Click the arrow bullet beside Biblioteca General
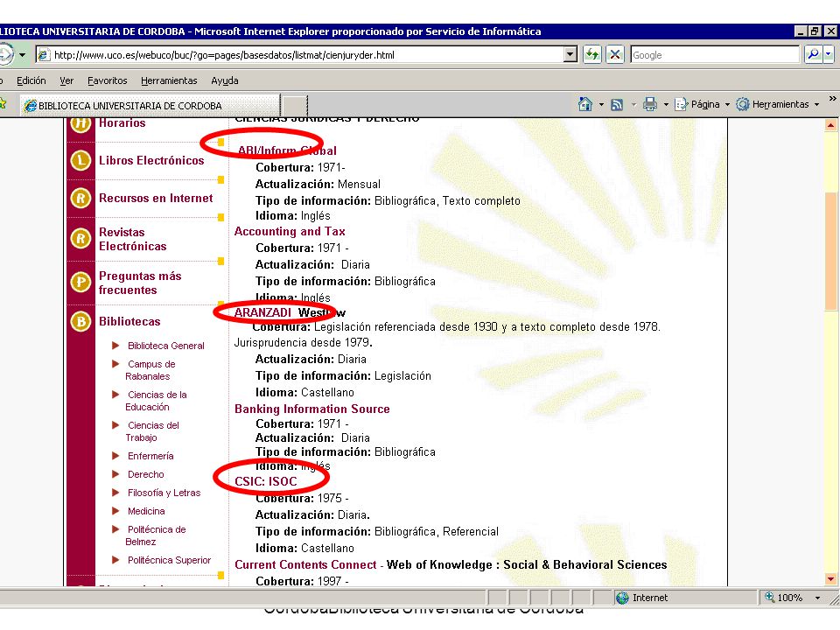Image resolution: width=840 pixels, height=630 pixels. pyautogui.click(x=115, y=346)
